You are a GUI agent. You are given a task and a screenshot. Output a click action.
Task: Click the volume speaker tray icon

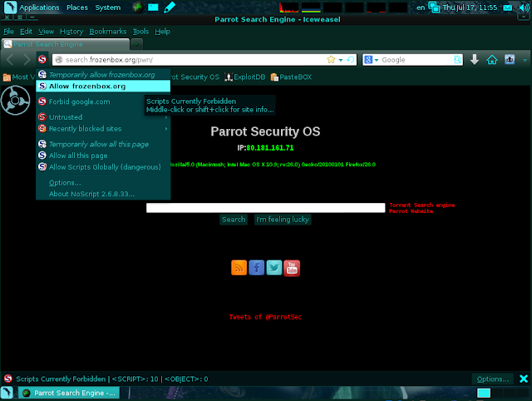pos(524,7)
